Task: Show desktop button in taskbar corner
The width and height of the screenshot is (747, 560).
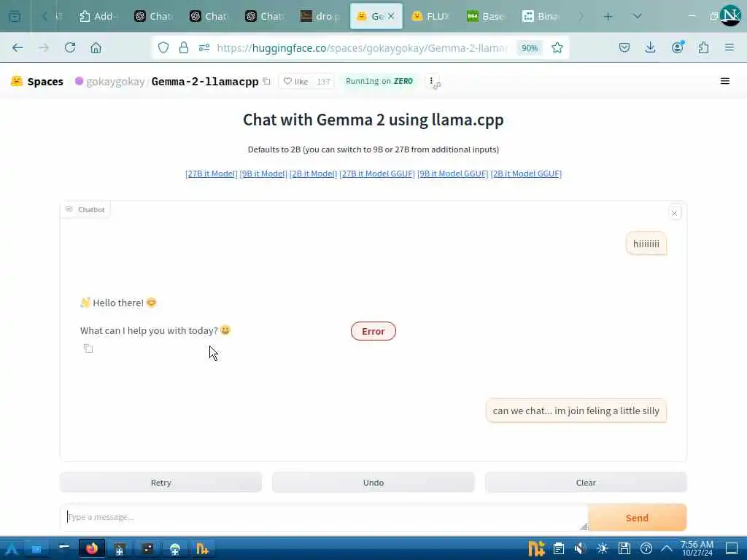Action: click(732, 548)
